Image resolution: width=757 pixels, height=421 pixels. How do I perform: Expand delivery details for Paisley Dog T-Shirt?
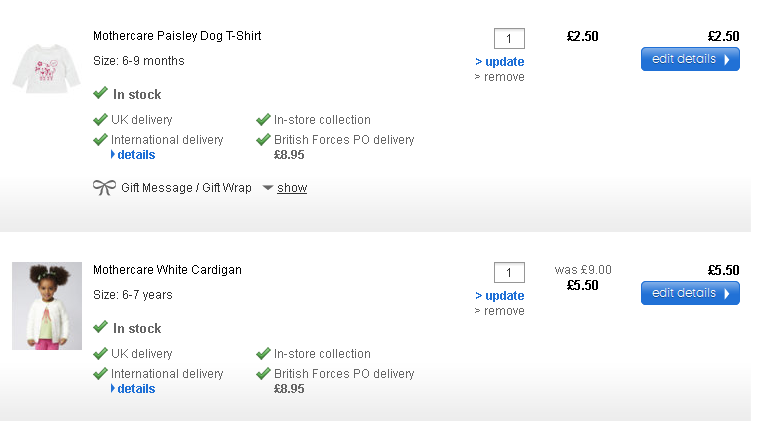coord(135,155)
